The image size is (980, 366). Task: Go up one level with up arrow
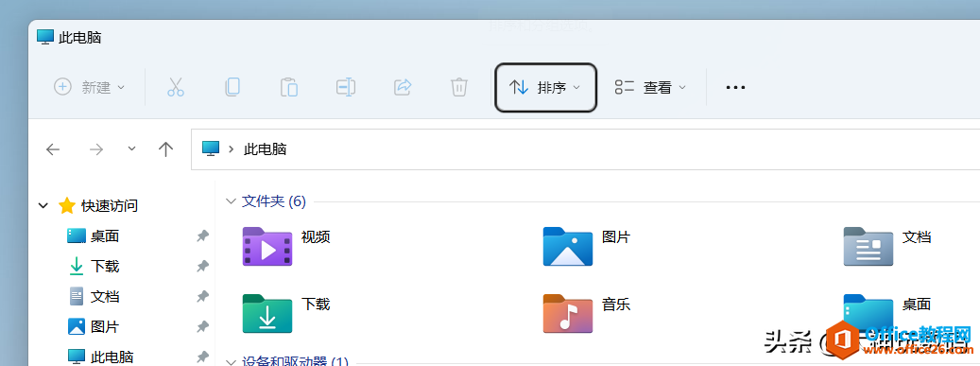coord(165,148)
